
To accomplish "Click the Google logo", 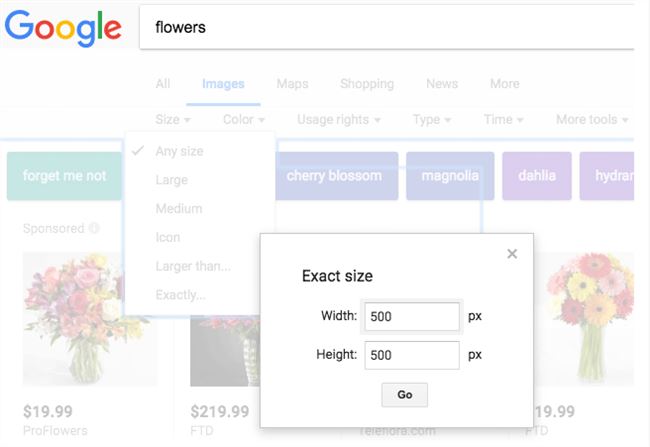I will (x=63, y=26).
